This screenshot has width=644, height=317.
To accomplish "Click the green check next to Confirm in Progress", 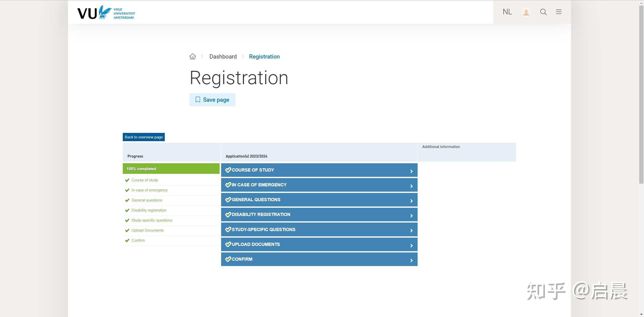I will [127, 241].
